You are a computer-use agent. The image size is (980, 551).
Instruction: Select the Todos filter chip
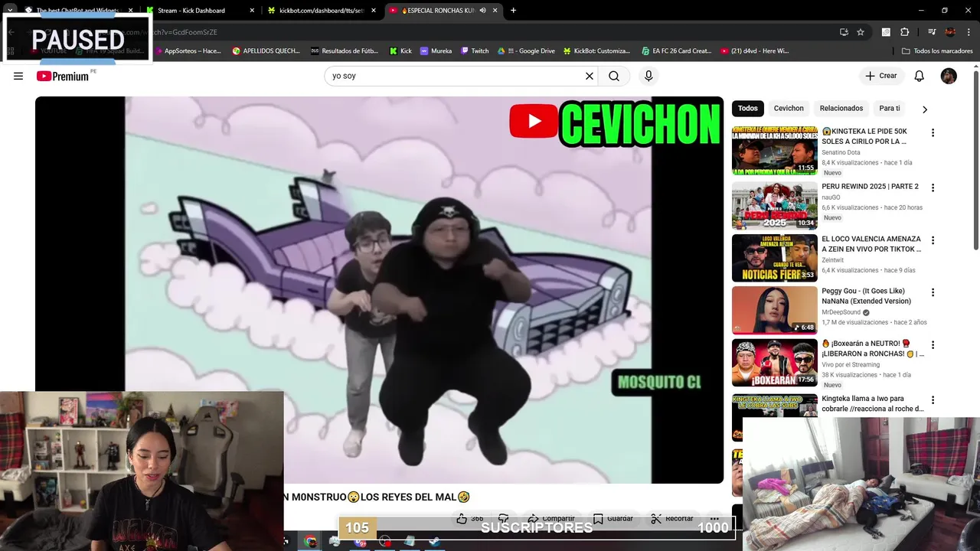(748, 109)
